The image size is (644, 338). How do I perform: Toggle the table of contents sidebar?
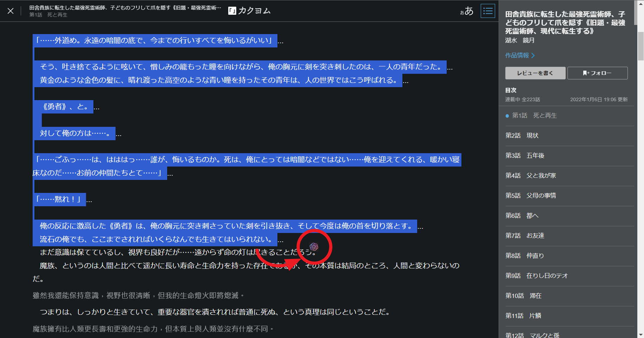coord(488,11)
